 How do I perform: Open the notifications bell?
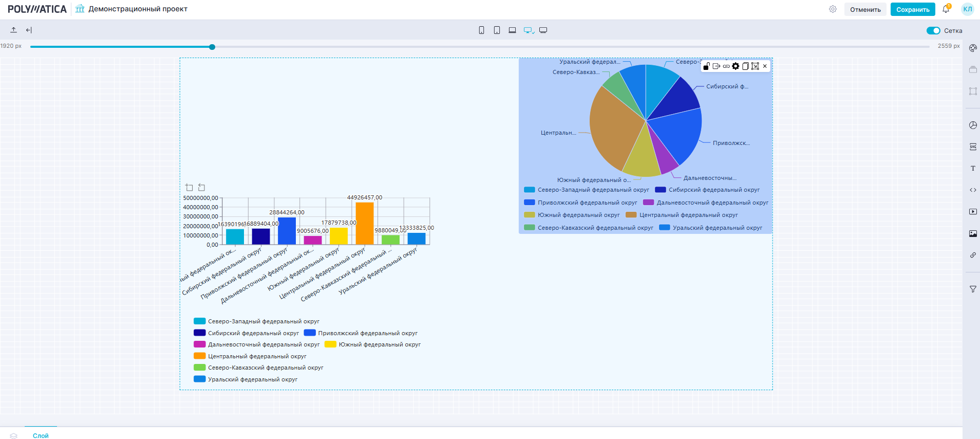946,9
